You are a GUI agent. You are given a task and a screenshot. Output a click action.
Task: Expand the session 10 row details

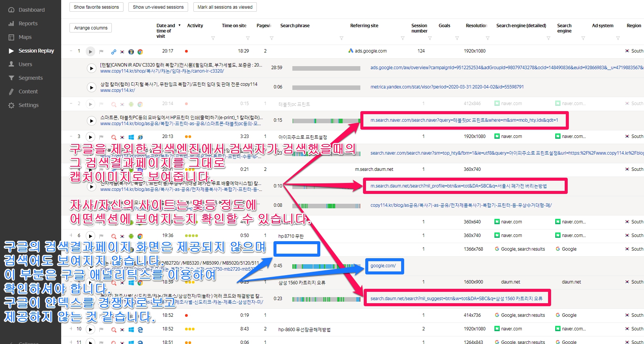(x=71, y=329)
